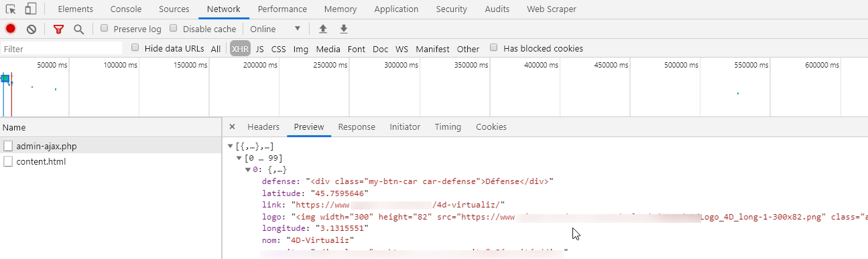Open the Sources tab
The width and height of the screenshot is (868, 259).
point(174,9)
